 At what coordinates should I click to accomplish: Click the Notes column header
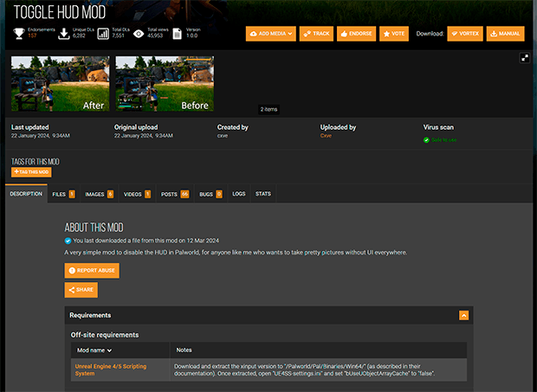point(184,350)
